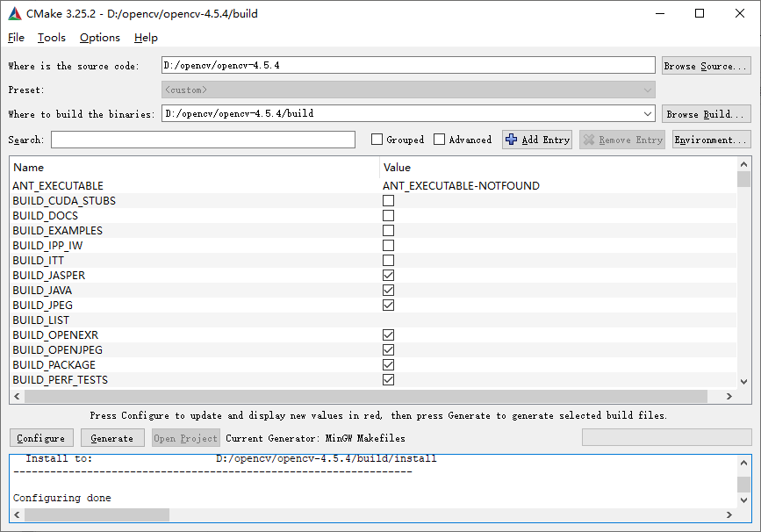The image size is (761, 532).
Task: Click down arrow of output log scrollbar
Action: click(744, 500)
